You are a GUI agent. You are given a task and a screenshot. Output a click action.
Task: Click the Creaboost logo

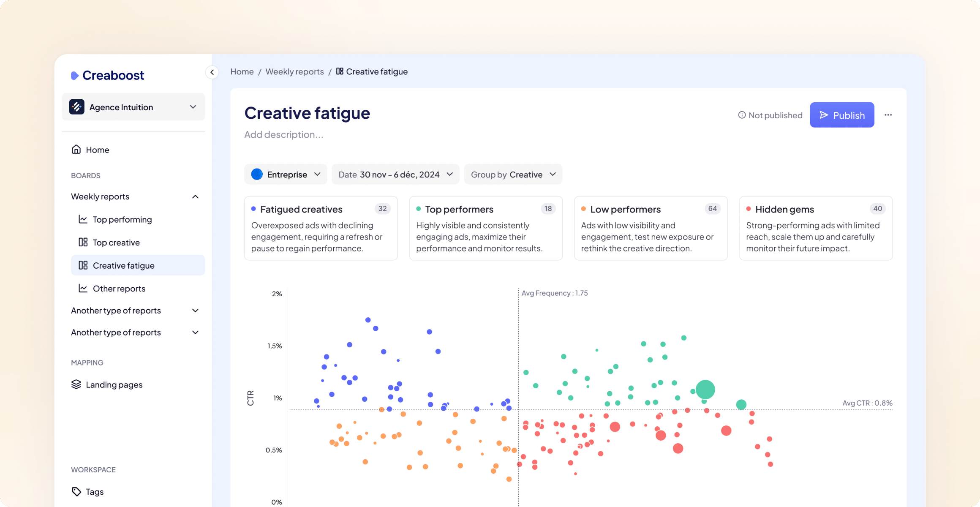[107, 75]
